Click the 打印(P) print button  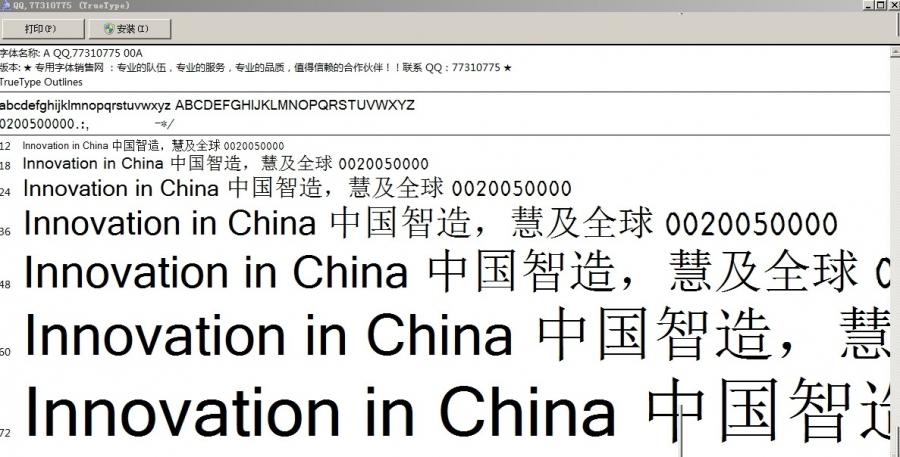pos(40,29)
